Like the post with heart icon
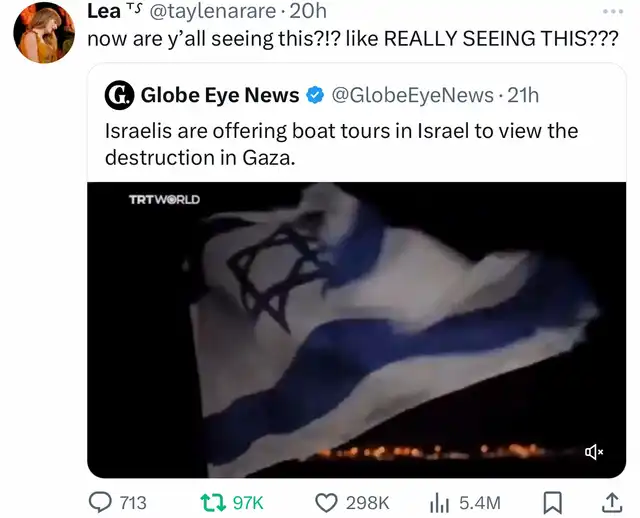The image size is (640, 518). (x=327, y=502)
